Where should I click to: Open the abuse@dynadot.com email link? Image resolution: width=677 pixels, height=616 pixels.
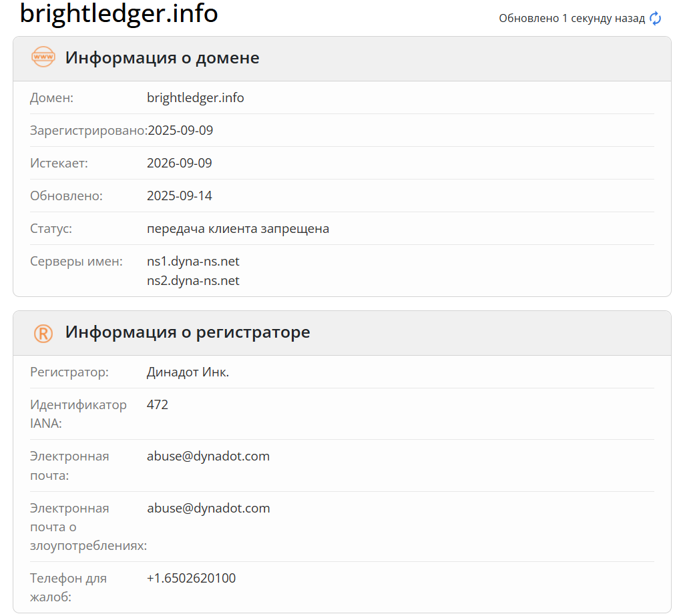208,456
